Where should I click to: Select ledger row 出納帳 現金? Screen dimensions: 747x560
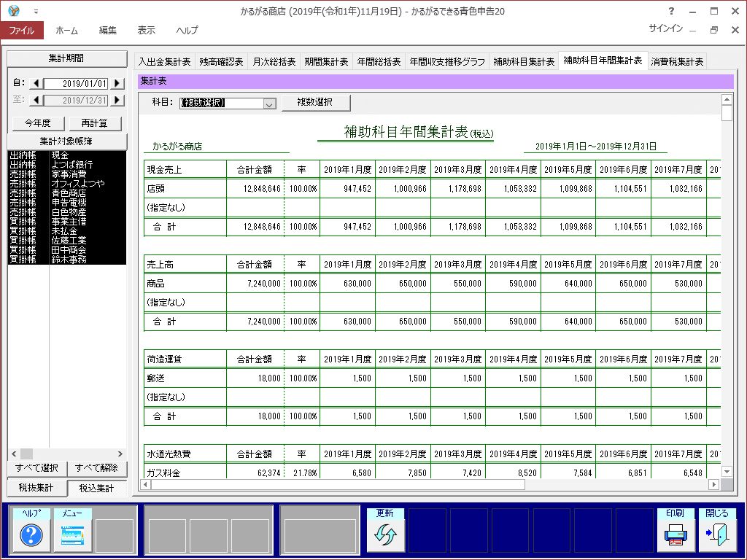pyautogui.click(x=67, y=155)
